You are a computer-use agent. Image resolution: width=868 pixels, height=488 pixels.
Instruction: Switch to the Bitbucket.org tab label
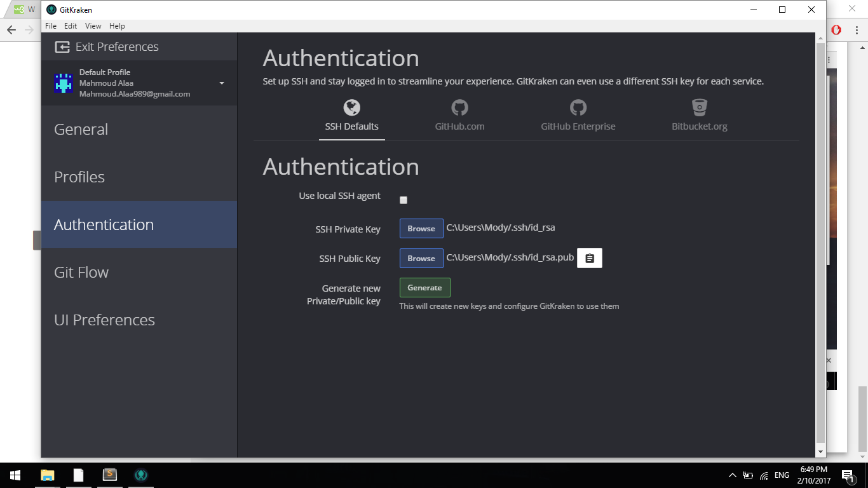(x=700, y=126)
